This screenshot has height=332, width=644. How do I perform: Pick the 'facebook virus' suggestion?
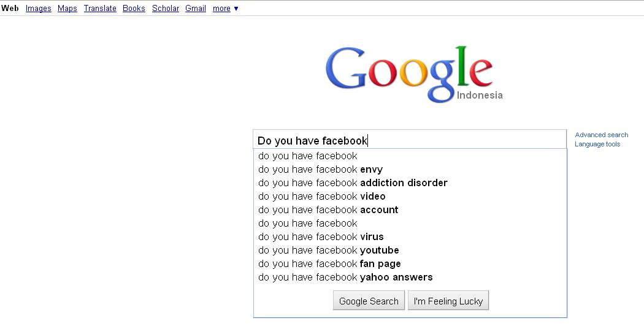[x=410, y=237]
